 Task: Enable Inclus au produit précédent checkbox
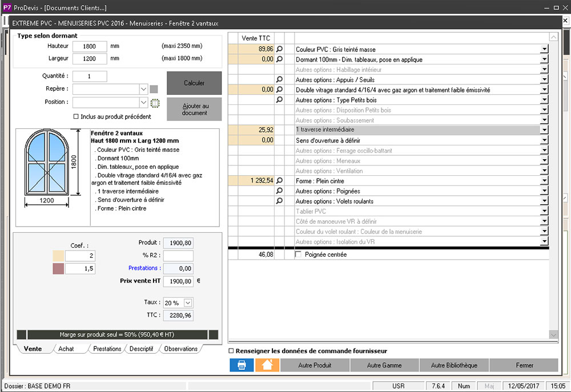click(x=77, y=116)
